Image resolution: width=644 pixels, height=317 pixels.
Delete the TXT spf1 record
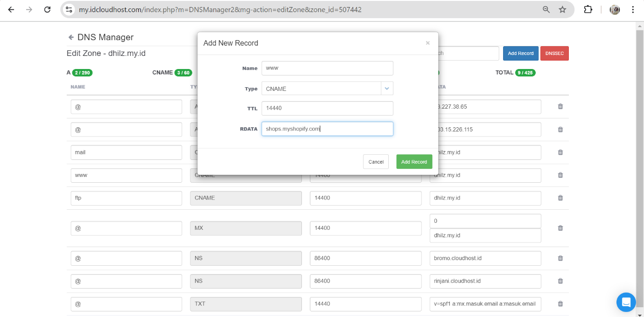(560, 303)
